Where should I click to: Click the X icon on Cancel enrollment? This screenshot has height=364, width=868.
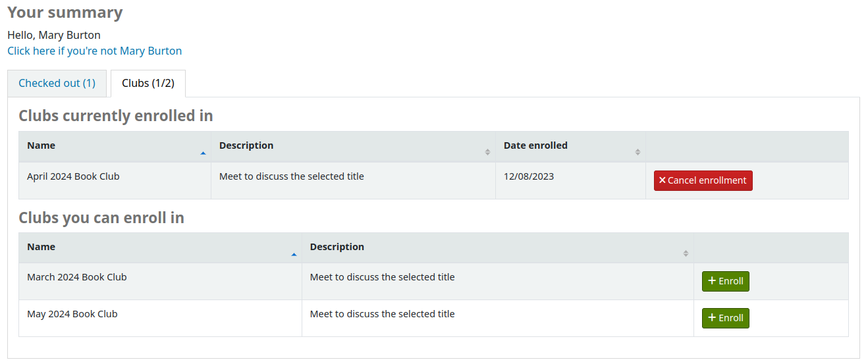(x=663, y=180)
